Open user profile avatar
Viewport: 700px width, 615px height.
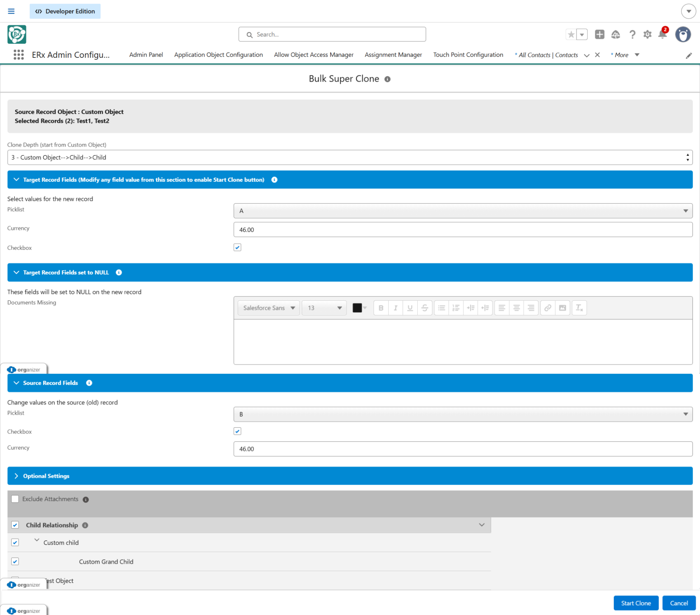pyautogui.click(x=683, y=34)
